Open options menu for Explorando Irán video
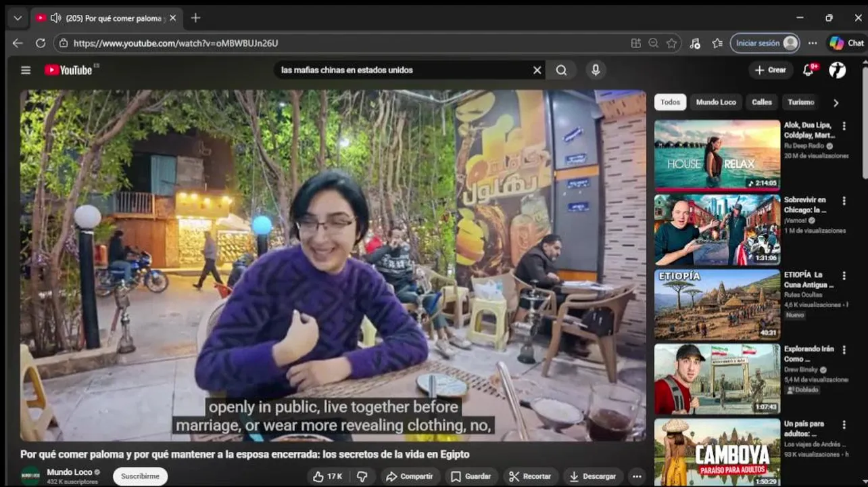This screenshot has height=487, width=868. [x=844, y=350]
